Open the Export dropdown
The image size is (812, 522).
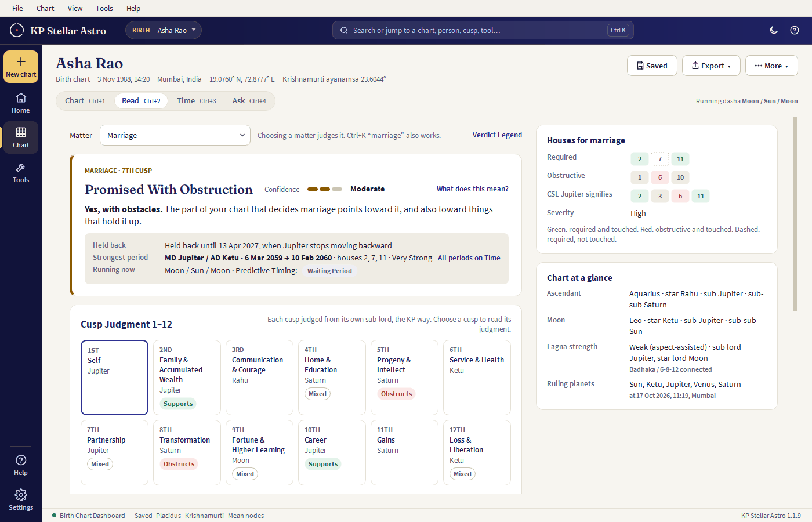coord(711,66)
